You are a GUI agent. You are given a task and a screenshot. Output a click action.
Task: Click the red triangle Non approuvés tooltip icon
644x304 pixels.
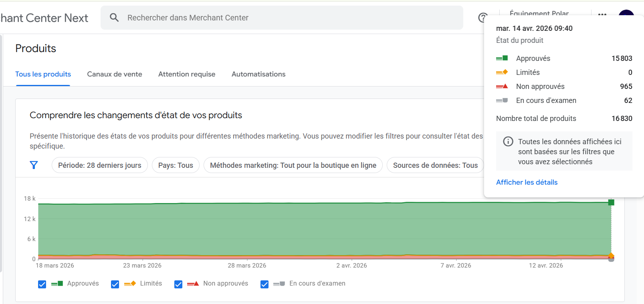click(502, 87)
